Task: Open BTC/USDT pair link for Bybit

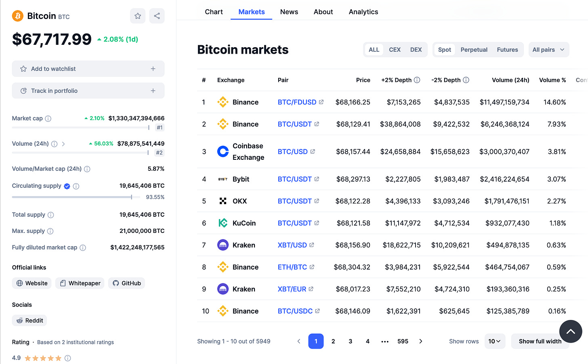Action: [294, 179]
